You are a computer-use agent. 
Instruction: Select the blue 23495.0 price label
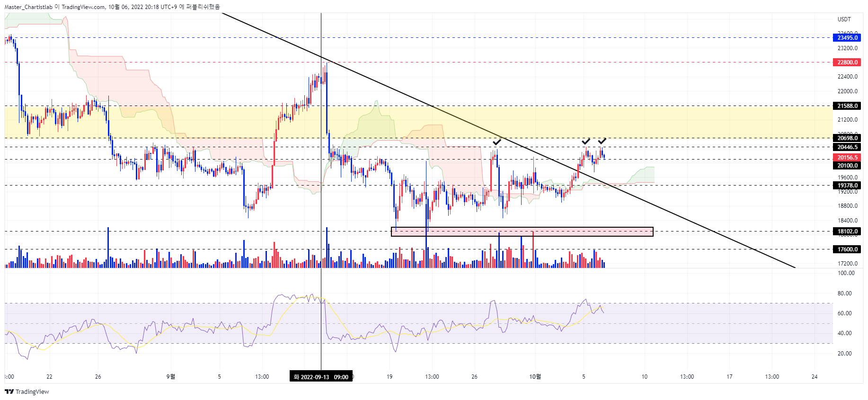click(x=847, y=38)
